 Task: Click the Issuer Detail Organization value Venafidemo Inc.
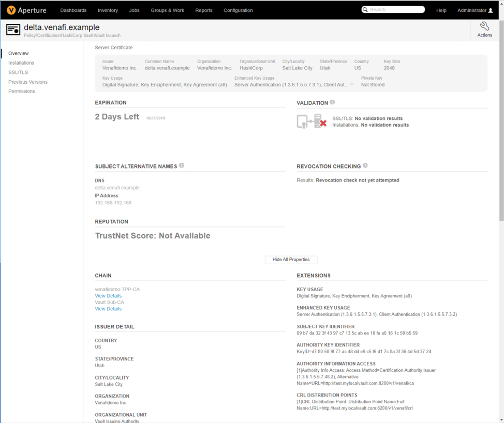coord(111,403)
